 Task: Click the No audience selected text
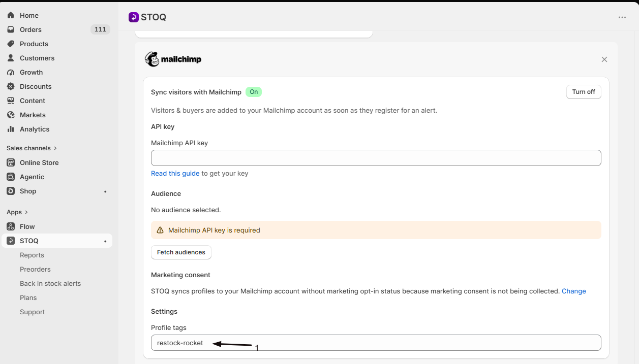coord(186,210)
